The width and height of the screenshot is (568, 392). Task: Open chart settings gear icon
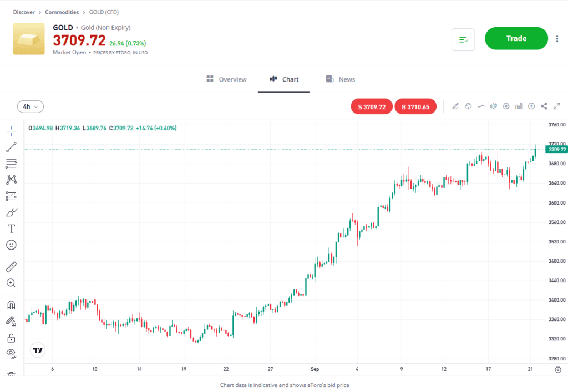506,106
